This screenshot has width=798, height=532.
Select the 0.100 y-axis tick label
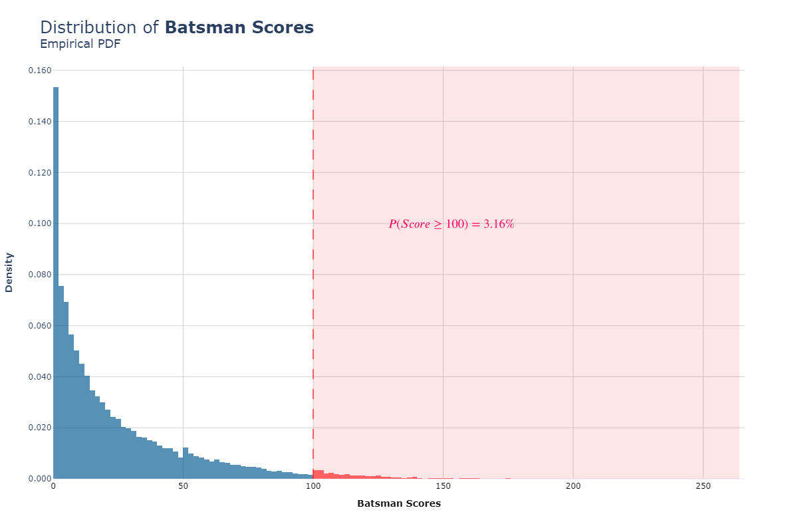(x=40, y=223)
